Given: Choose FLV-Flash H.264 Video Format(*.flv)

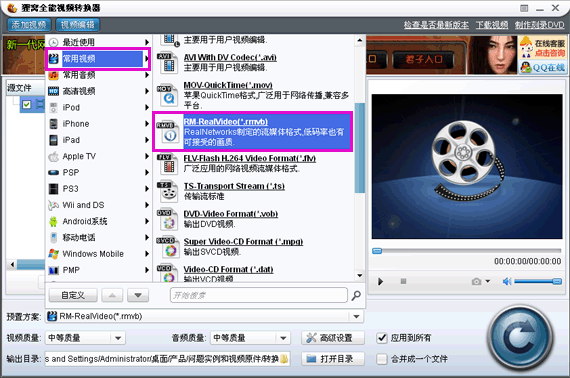Looking at the screenshot, I should pyautogui.click(x=253, y=163).
